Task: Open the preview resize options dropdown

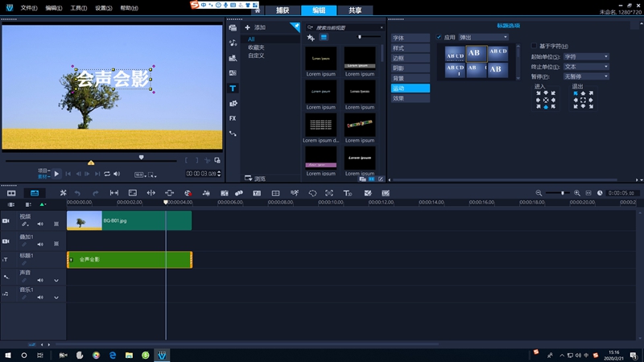Action: 152,175
